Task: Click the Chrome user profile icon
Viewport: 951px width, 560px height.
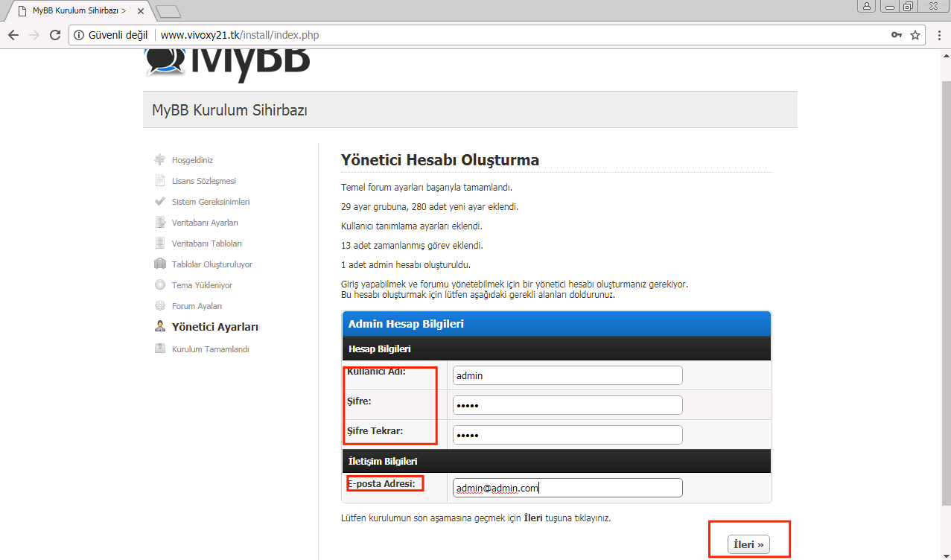Action: click(867, 6)
